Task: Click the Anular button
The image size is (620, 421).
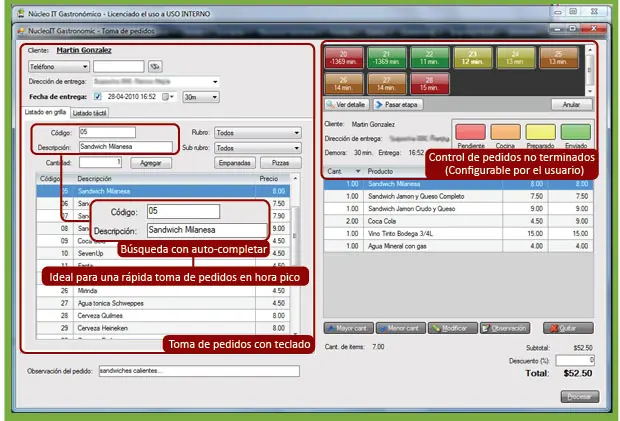Action: [x=571, y=105]
